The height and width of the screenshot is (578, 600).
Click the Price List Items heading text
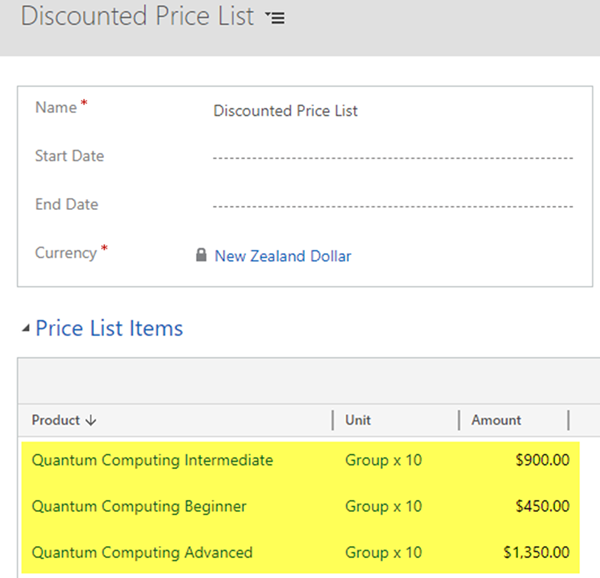pyautogui.click(x=109, y=329)
